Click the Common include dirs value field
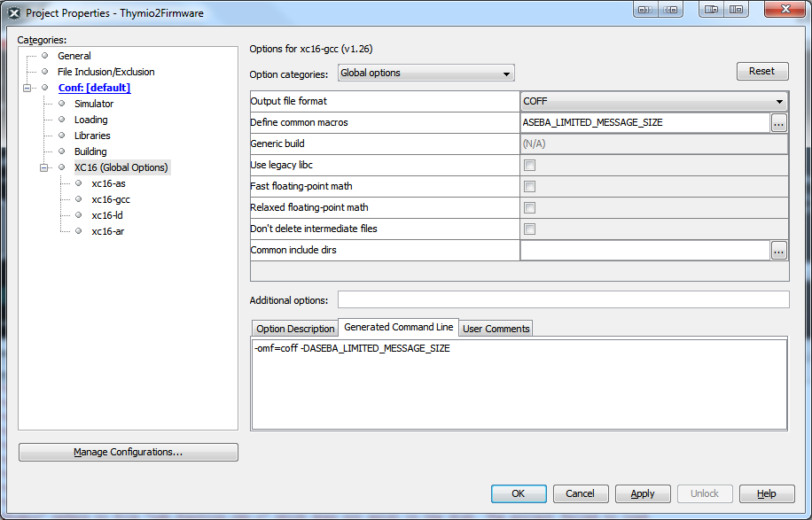 coord(645,251)
